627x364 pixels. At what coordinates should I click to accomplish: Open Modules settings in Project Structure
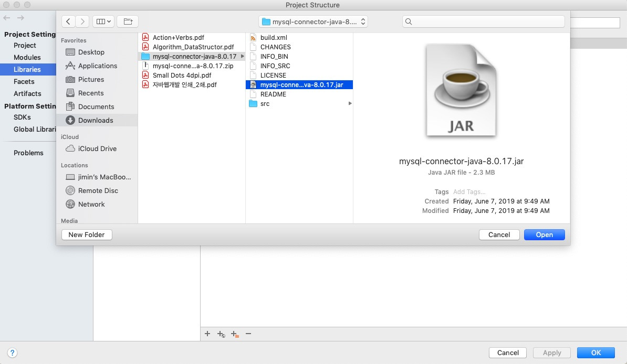tap(27, 58)
